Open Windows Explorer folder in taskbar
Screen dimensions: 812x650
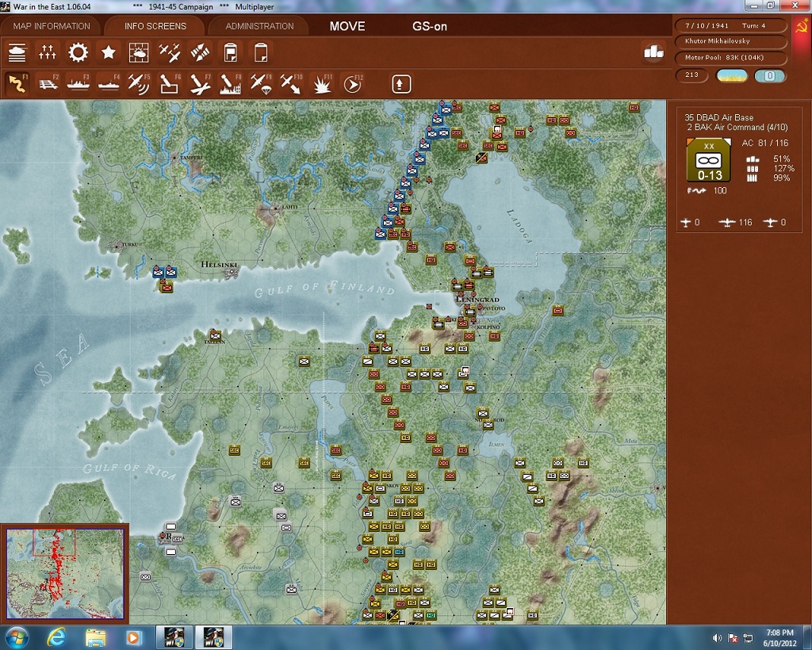tap(95, 638)
